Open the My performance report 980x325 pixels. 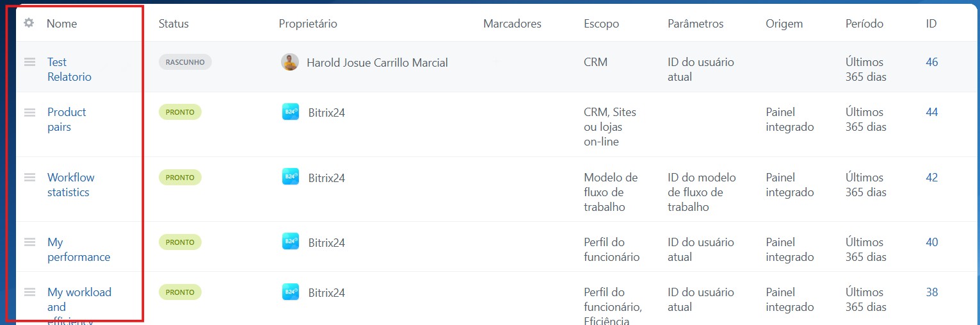pyautogui.click(x=78, y=250)
